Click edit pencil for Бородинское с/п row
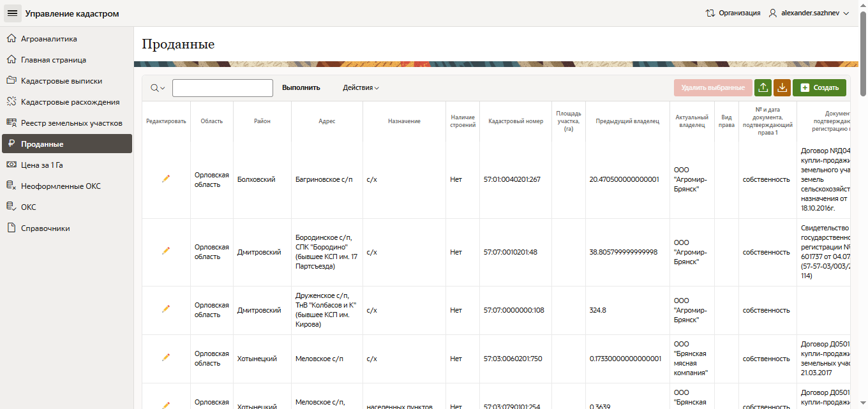Screen dimensions: 868x409 click(x=166, y=251)
